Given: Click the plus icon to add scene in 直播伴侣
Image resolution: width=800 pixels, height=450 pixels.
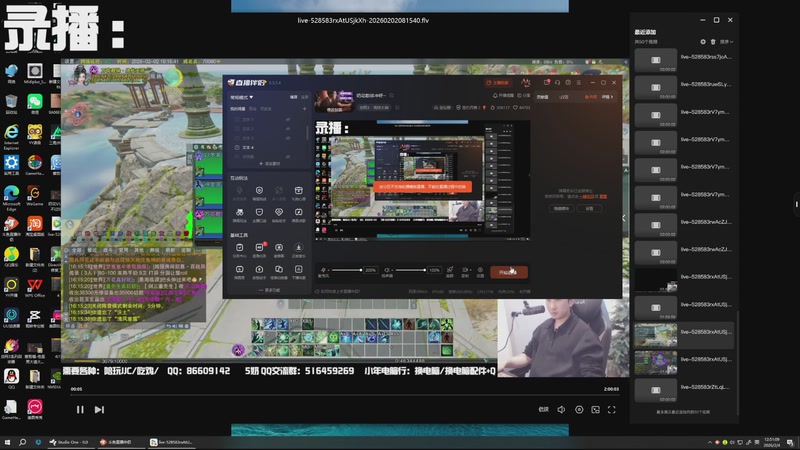Looking at the screenshot, I should (305, 109).
